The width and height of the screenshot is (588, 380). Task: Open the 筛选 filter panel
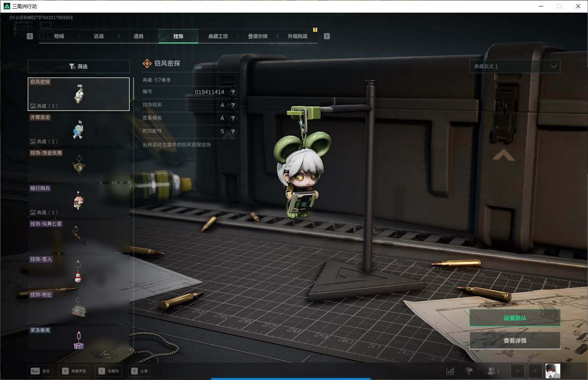click(78, 66)
